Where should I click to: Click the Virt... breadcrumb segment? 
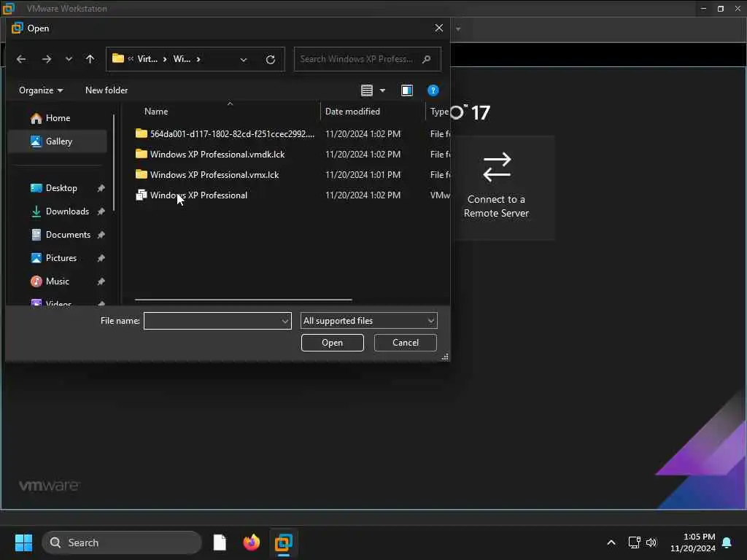pyautogui.click(x=147, y=59)
